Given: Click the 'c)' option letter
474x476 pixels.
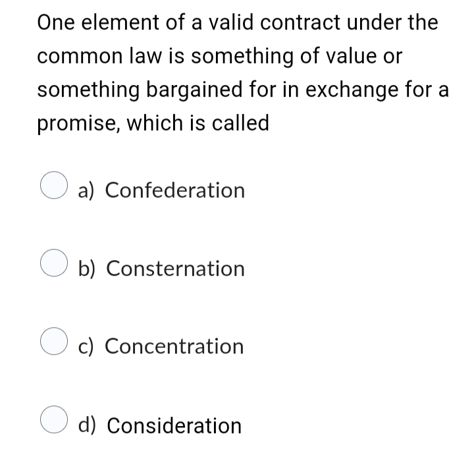Looking at the screenshot, I should pos(86,347).
